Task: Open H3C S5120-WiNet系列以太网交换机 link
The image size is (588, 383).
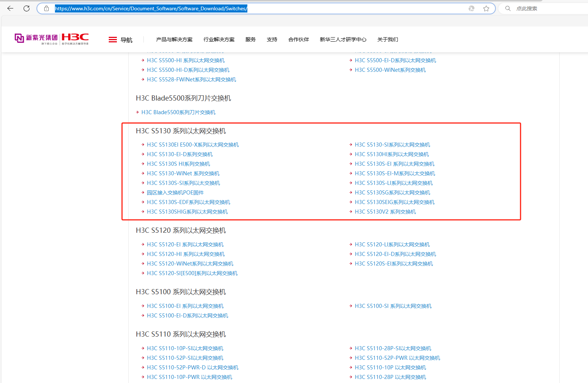Action: pos(190,264)
